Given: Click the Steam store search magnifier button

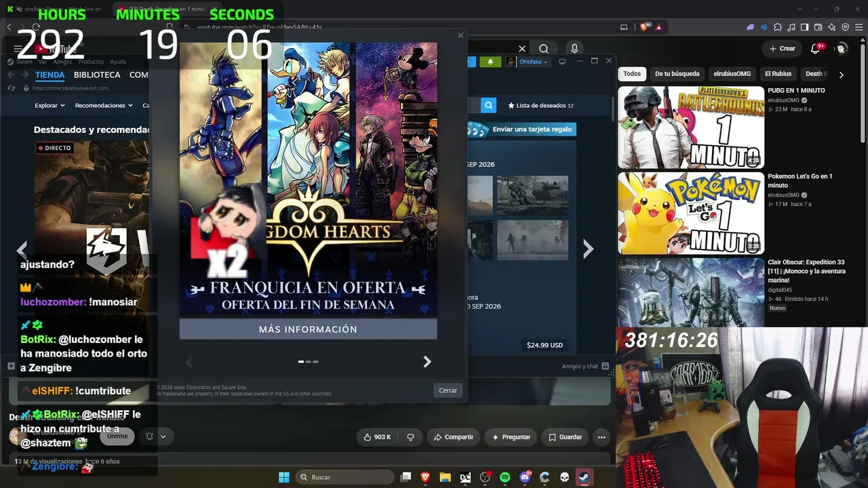Looking at the screenshot, I should (489, 105).
